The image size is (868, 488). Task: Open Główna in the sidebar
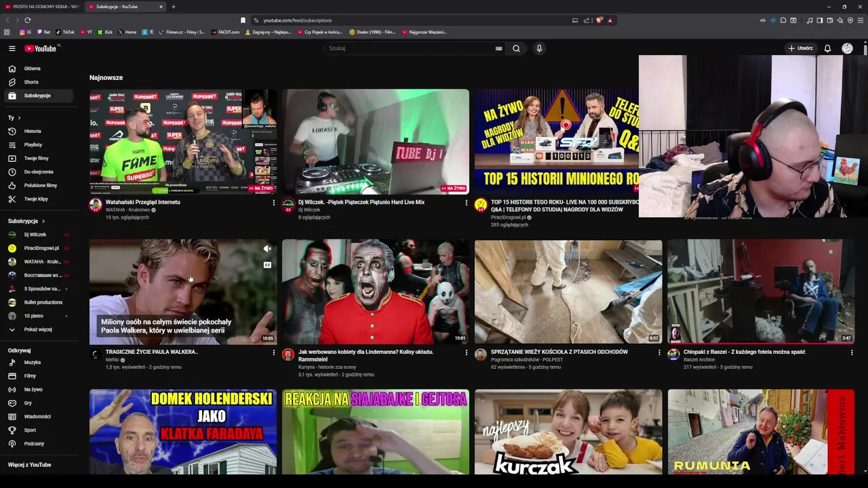coord(40,68)
